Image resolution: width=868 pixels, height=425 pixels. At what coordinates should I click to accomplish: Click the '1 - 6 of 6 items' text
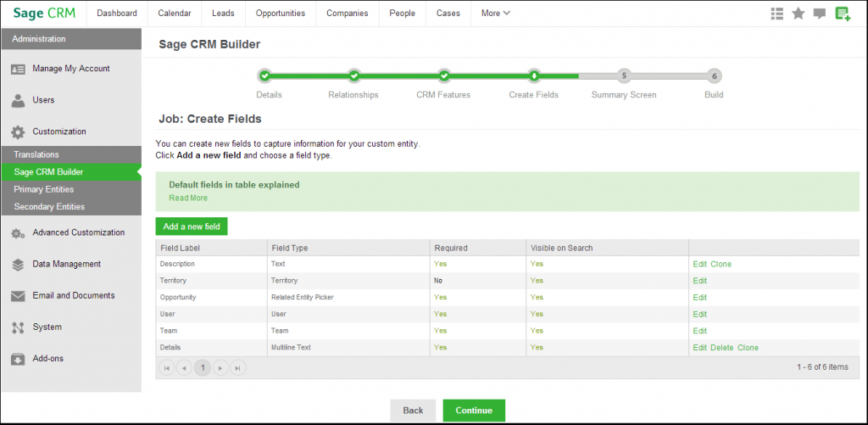click(x=822, y=366)
